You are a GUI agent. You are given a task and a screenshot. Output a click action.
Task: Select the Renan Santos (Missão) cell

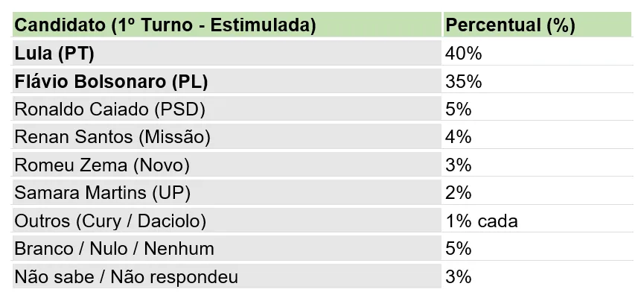click(227, 136)
